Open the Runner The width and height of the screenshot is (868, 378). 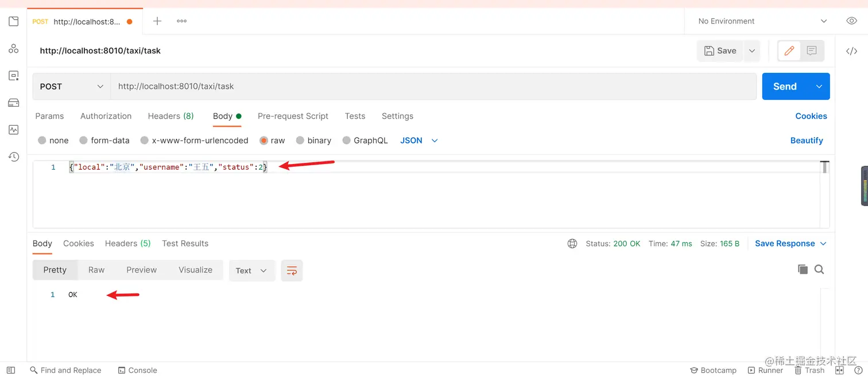766,371
